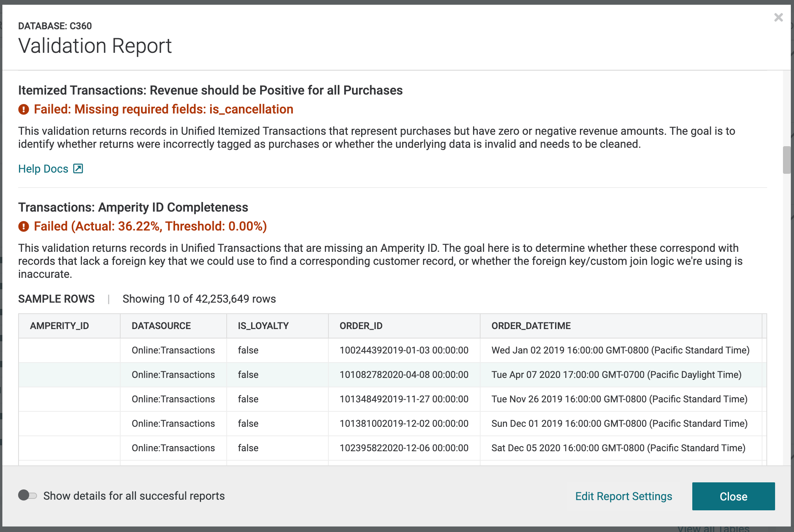This screenshot has height=532, width=794.
Task: Click Online:Transactions in the Jan 02 2019 row
Action: [173, 350]
